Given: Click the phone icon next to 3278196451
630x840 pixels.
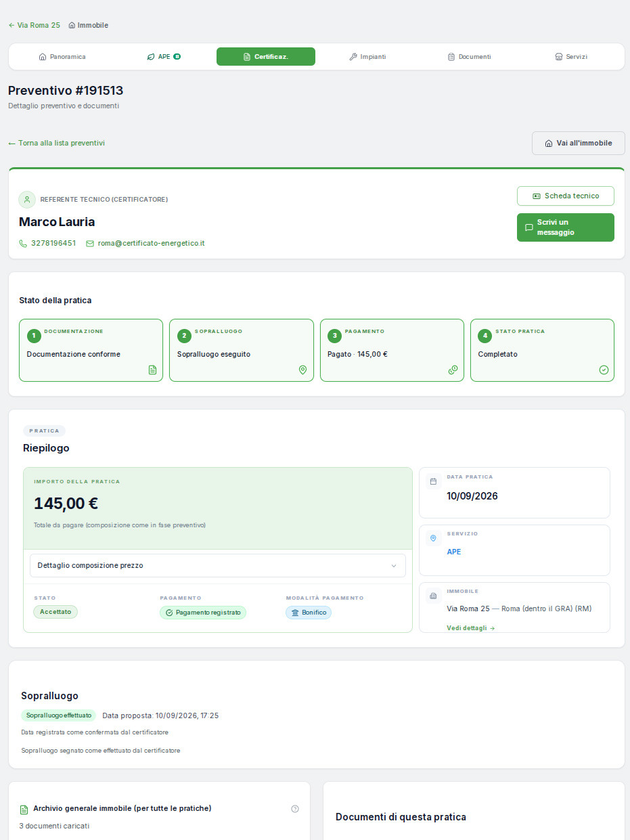Looking at the screenshot, I should tap(23, 244).
